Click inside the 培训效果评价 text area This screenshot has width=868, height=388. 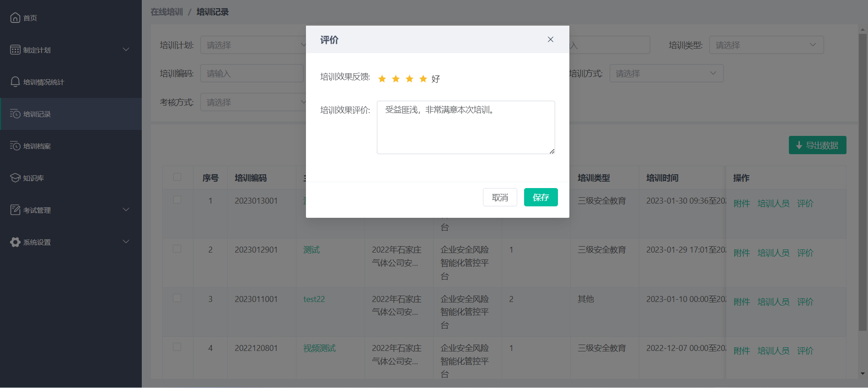point(466,128)
